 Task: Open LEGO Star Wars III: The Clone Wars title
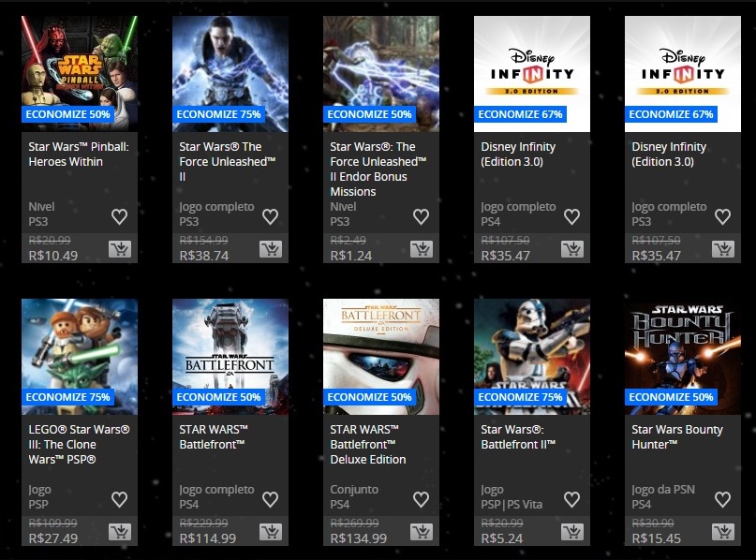(x=79, y=444)
